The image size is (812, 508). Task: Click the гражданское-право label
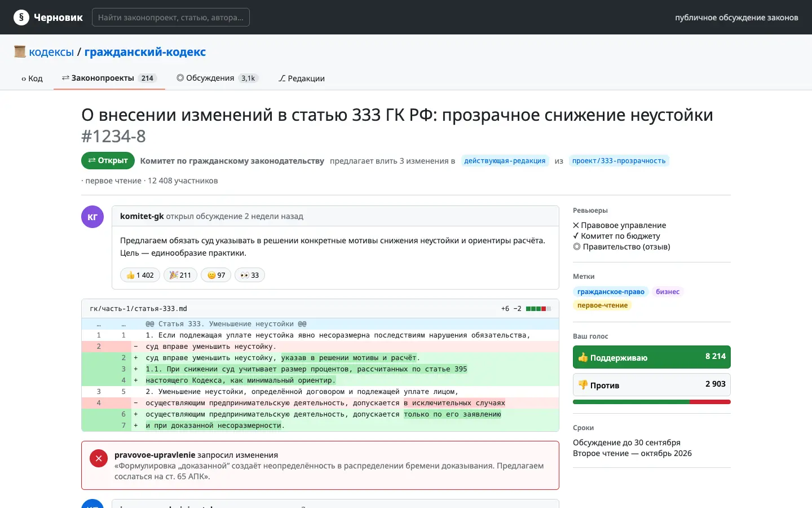click(x=611, y=292)
